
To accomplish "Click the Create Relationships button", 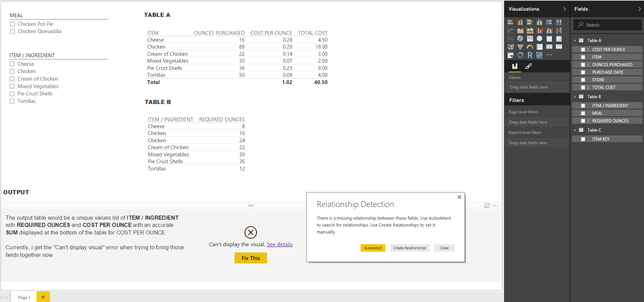I will (x=409, y=248).
